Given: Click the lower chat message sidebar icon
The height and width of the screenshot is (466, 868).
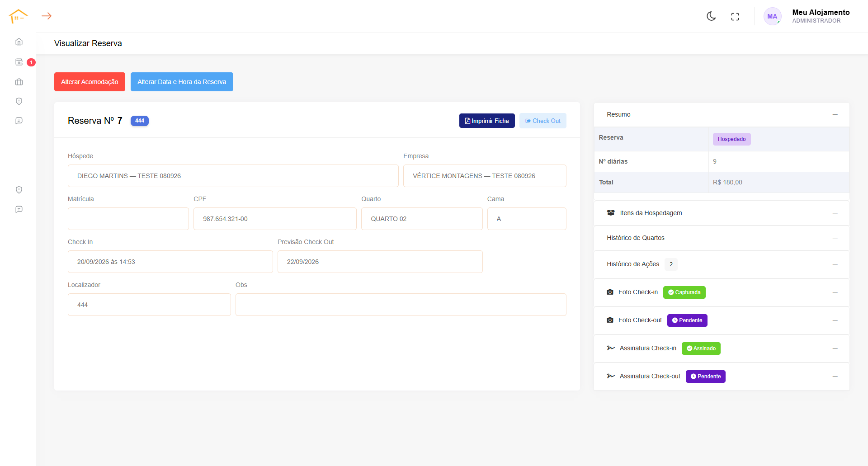Looking at the screenshot, I should (19, 209).
